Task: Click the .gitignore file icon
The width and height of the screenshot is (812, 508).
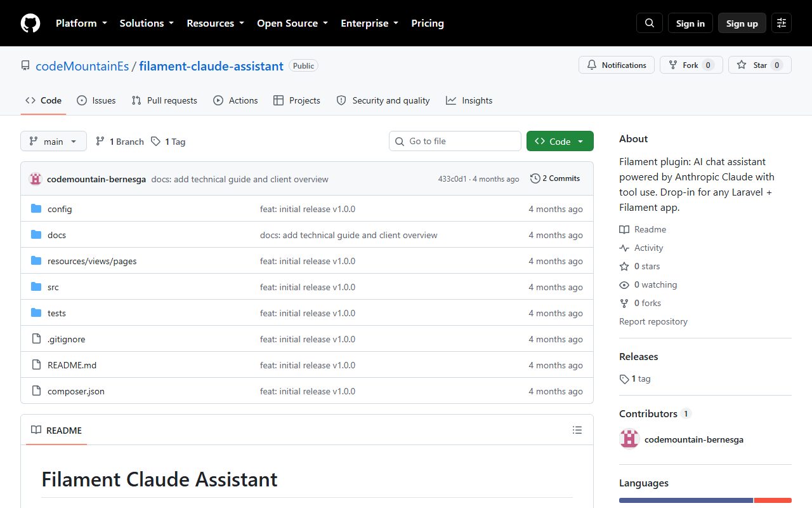Action: [36, 339]
